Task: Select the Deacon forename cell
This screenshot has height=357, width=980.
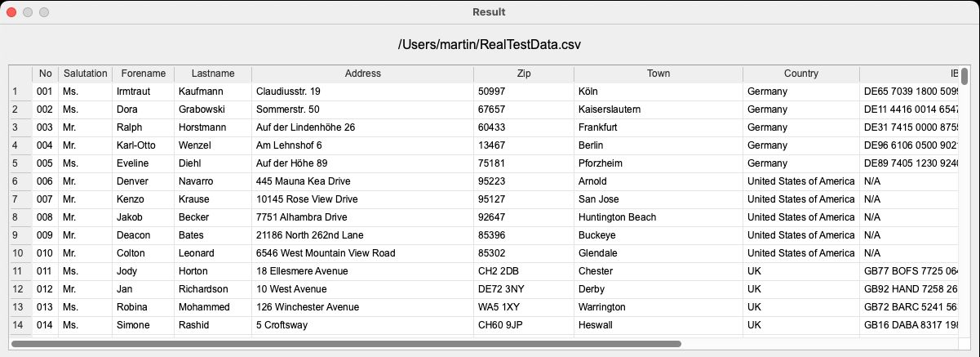Action: click(143, 235)
